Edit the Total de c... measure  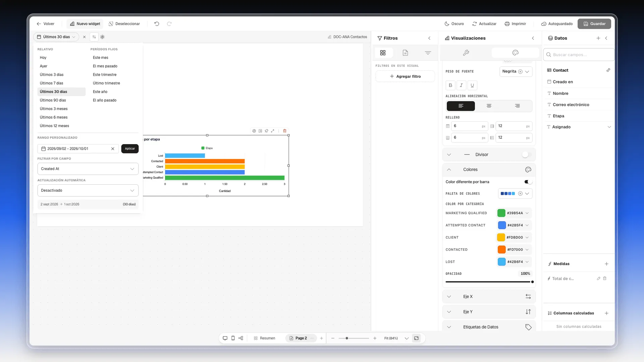[x=598, y=279]
